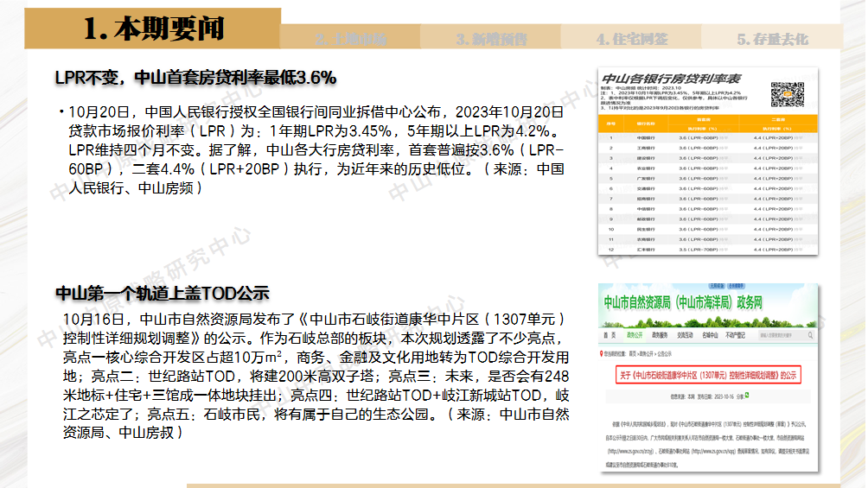The image size is (868, 488).
Task: Click the red location pin in the breadcrumb
Action: pyautogui.click(x=603, y=353)
